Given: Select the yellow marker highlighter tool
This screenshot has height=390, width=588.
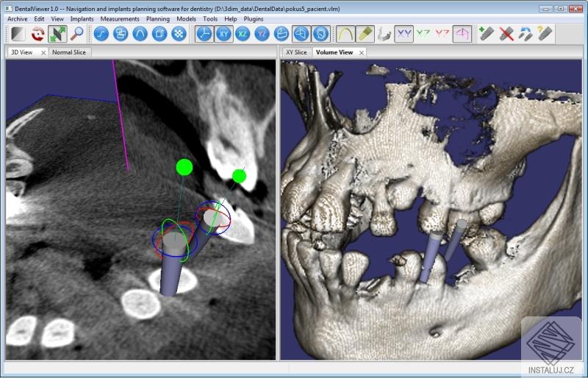Looking at the screenshot, I should pos(365,34).
